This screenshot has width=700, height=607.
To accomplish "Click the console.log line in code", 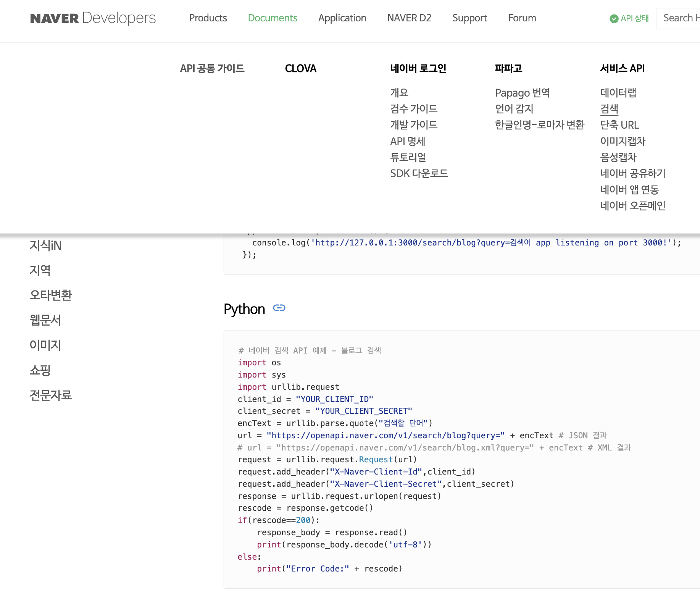I will coord(466,243).
